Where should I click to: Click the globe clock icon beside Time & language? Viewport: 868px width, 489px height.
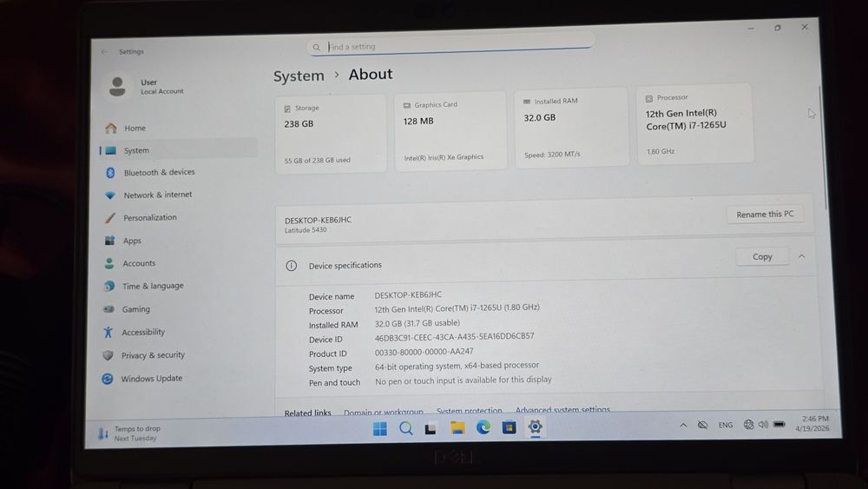[109, 287]
